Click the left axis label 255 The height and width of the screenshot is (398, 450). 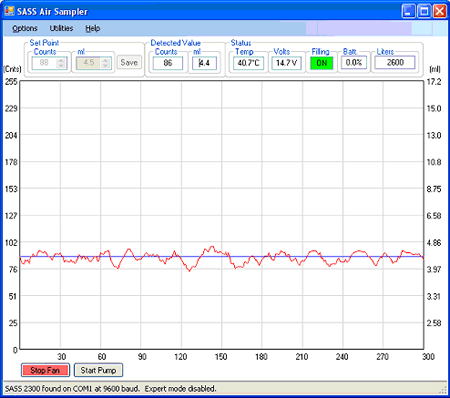(x=11, y=82)
